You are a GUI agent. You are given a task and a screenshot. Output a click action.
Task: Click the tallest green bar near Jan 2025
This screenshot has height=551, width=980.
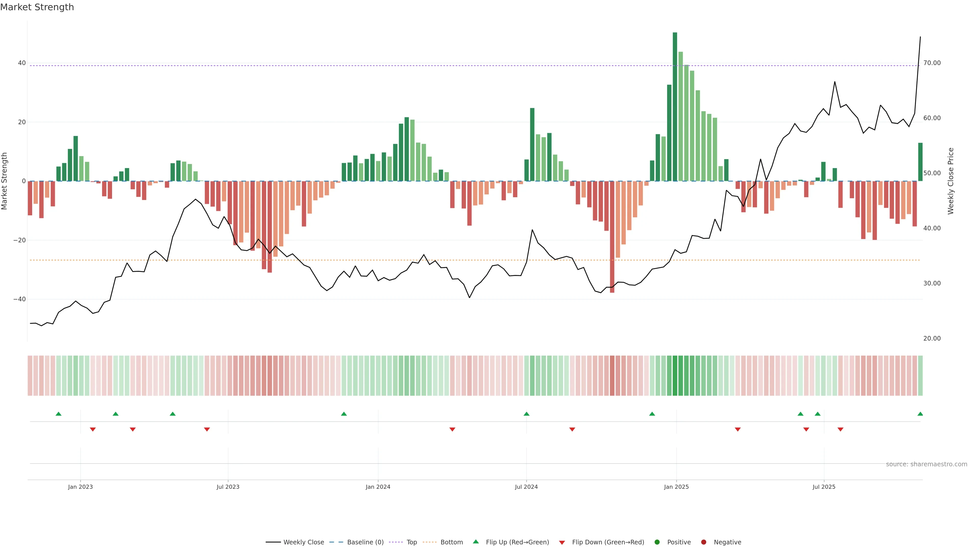675,106
